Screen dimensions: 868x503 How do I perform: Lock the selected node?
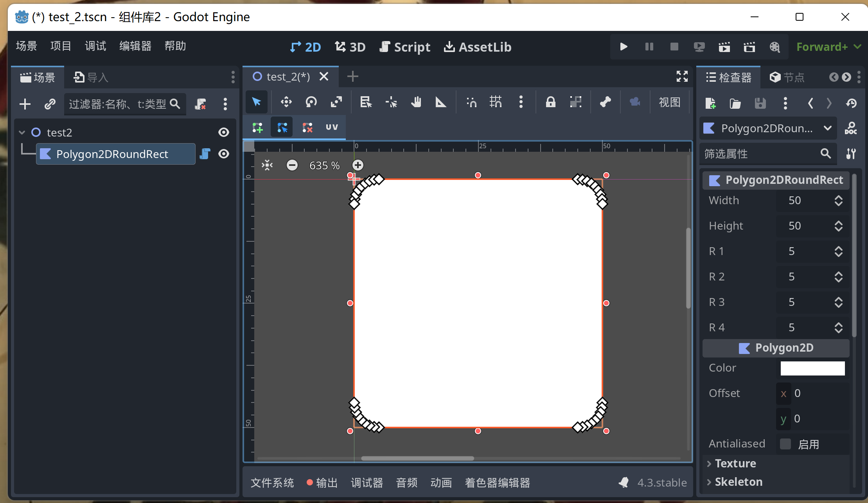tap(550, 102)
